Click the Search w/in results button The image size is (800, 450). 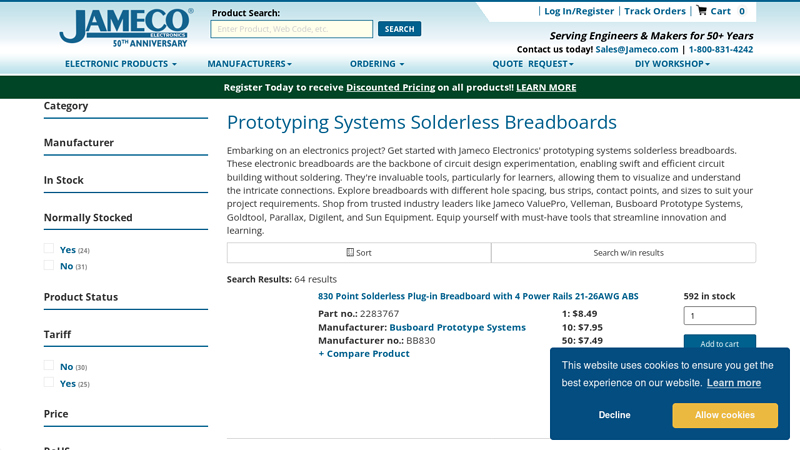click(623, 253)
